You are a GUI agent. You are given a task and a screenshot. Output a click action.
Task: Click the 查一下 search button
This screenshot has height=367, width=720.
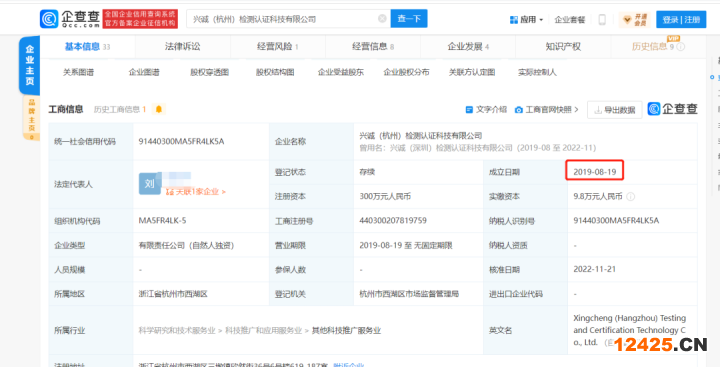409,19
